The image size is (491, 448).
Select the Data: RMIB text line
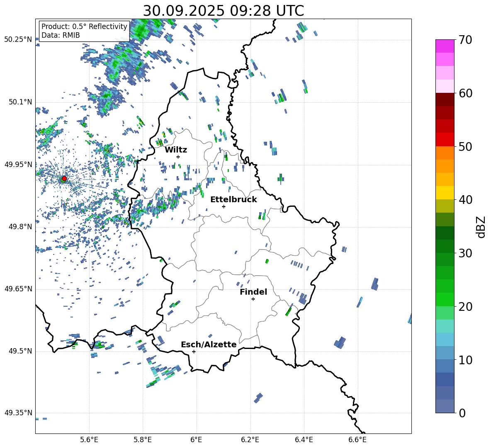tap(61, 35)
